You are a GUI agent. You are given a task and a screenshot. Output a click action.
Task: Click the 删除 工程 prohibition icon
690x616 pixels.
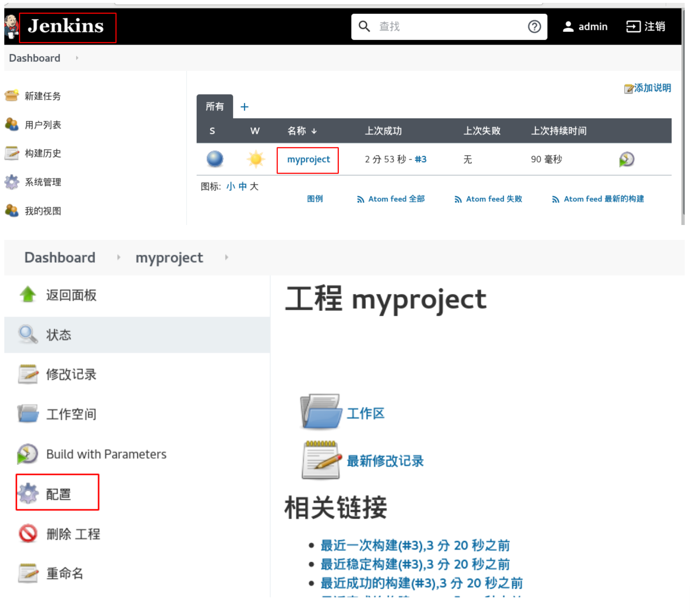click(x=28, y=533)
